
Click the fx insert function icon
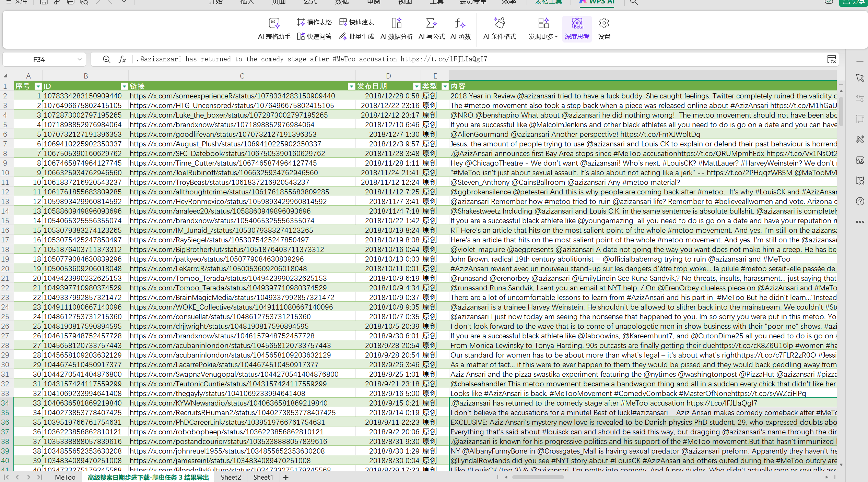tap(122, 59)
